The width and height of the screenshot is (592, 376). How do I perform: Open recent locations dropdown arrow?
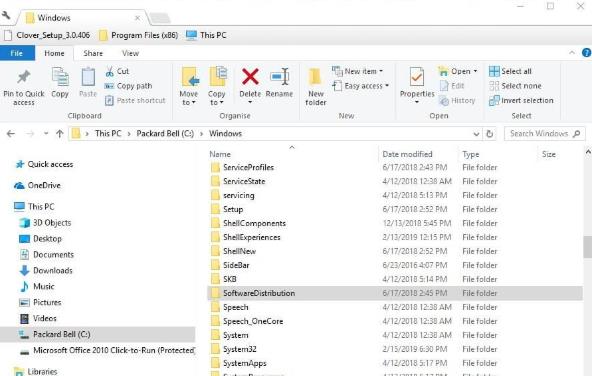pyautogui.click(x=46, y=133)
